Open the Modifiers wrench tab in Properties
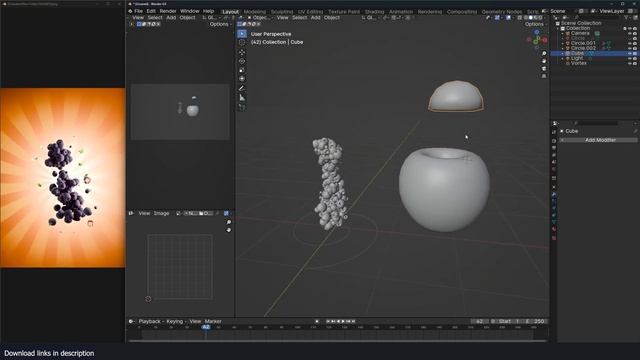Viewport: 640px width, 360px height. pyautogui.click(x=554, y=194)
